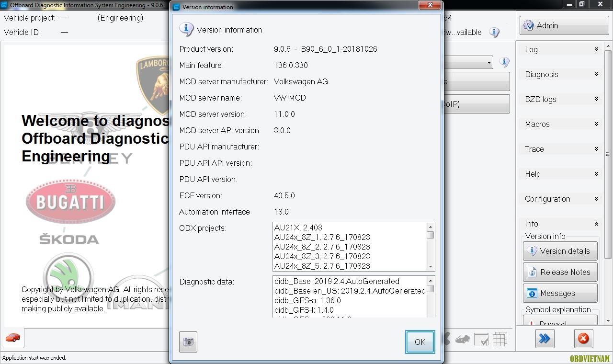The height and width of the screenshot is (364, 613).
Task: Click the blue double-arrow forward button
Action: click(545, 339)
